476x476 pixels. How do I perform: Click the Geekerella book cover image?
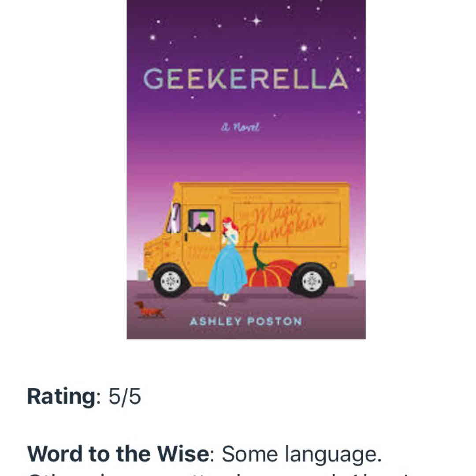pyautogui.click(x=246, y=169)
